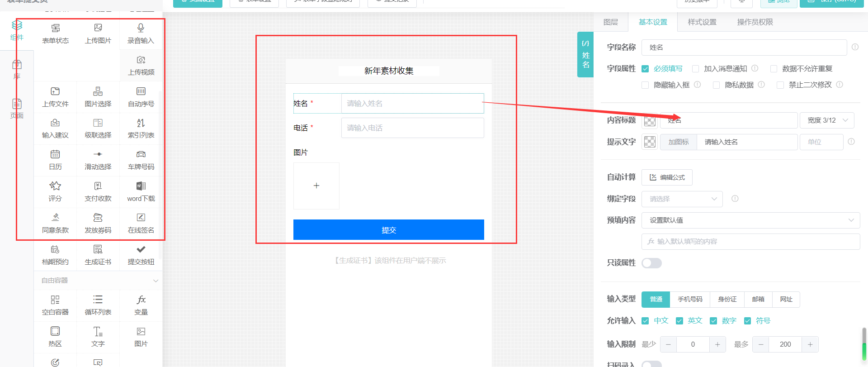Image resolution: width=868 pixels, height=367 pixels.
Task: Choose the 日历 calendar component
Action: click(55, 160)
